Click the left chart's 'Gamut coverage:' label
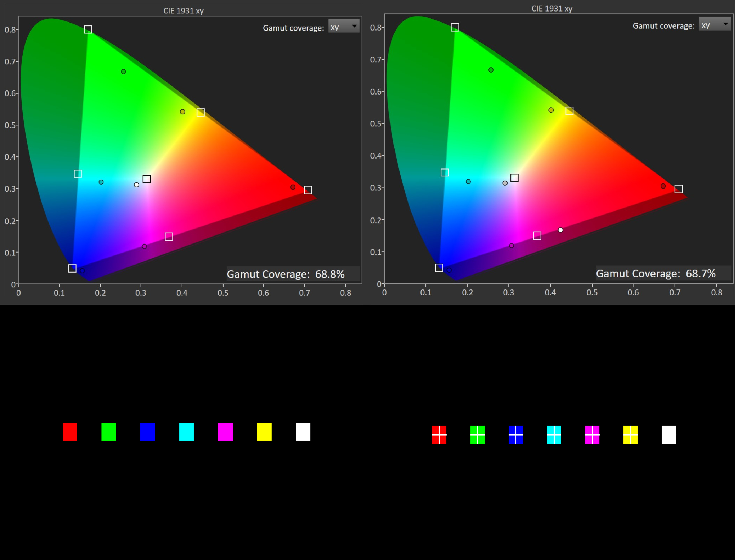The image size is (735, 560). coord(294,28)
